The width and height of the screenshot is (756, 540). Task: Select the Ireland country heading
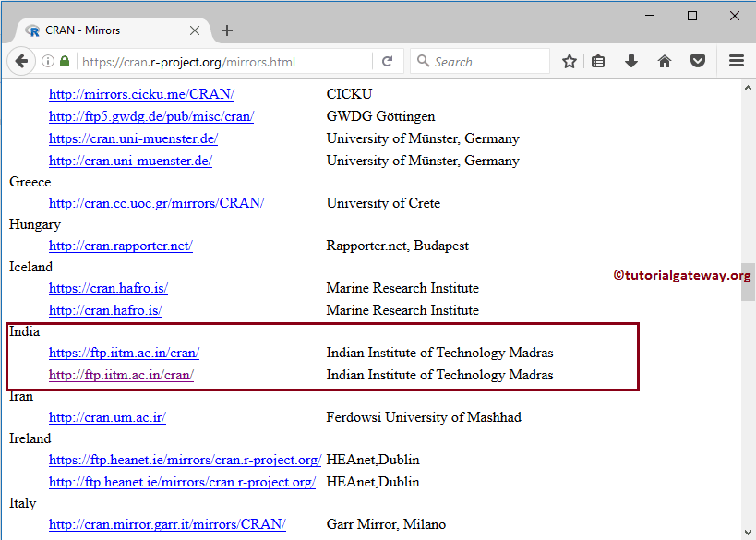30,438
